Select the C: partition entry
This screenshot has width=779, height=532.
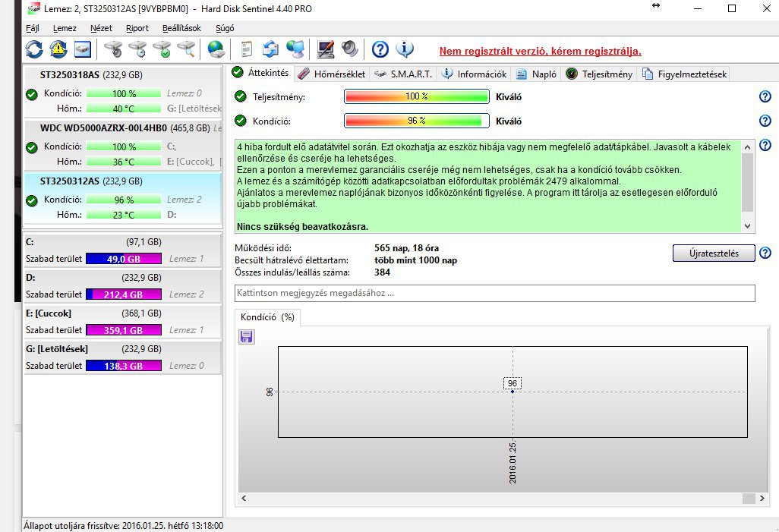[x=123, y=250]
